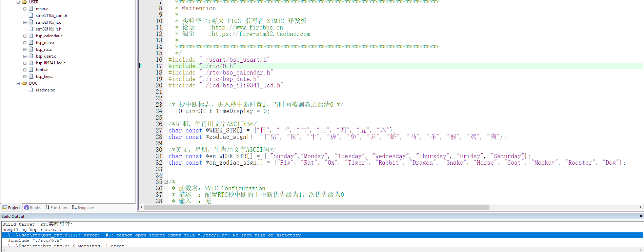
Task: Expand the main.c tree node
Action: pyautogui.click(x=25, y=9)
